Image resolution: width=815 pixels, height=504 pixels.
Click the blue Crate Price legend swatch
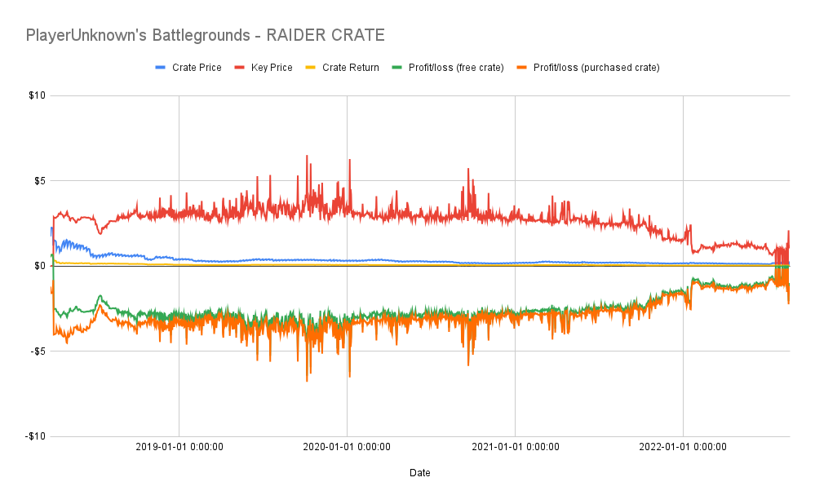[161, 68]
